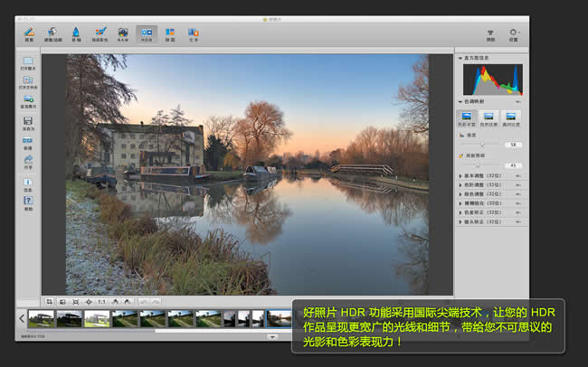The image size is (588, 367).
Task: Open the dropdown arrow below the filmstrip
Action: click(x=272, y=337)
